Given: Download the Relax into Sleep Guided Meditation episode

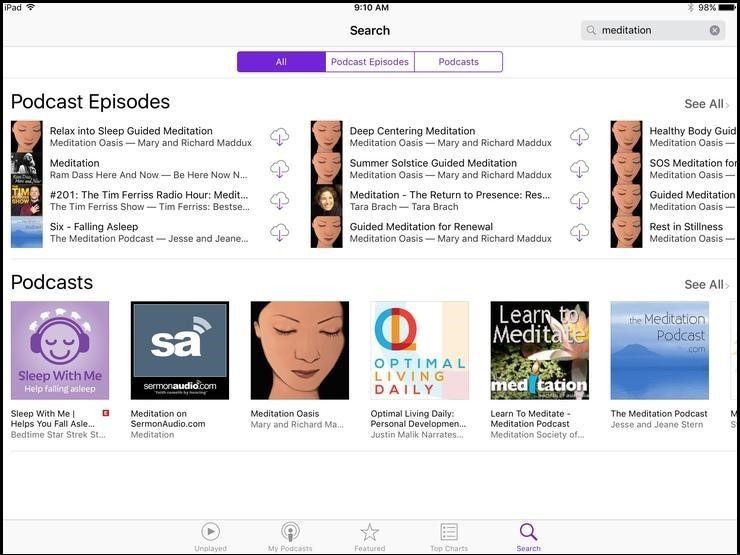Looking at the screenshot, I should [279, 137].
